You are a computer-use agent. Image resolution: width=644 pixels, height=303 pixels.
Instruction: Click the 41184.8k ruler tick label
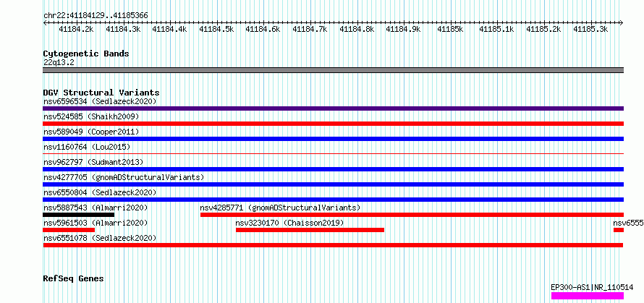(x=357, y=30)
